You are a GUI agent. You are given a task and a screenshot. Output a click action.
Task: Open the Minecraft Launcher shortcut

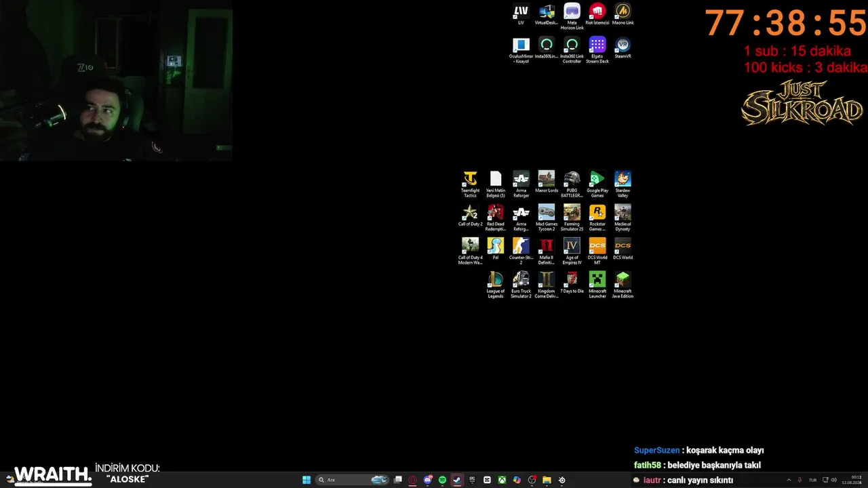597,285
